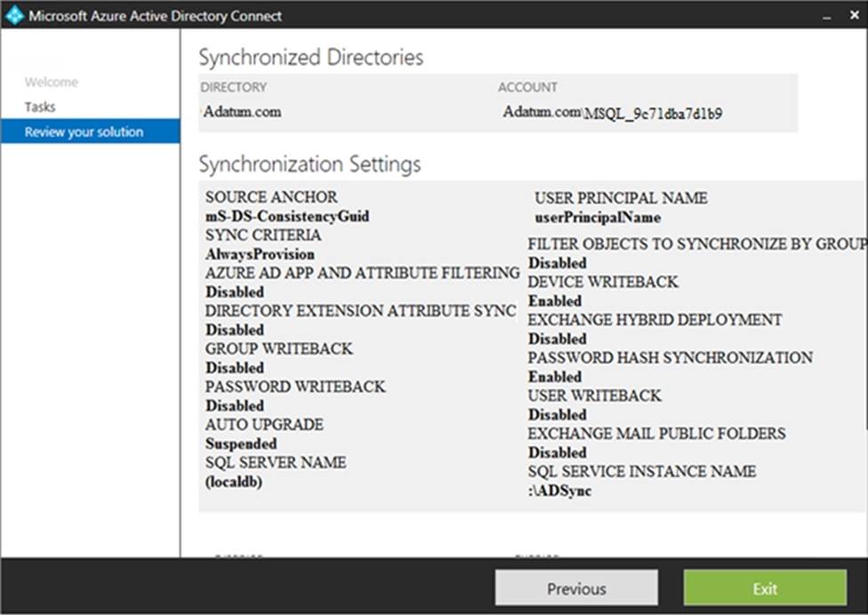Click the Exchange Hybrid Deployment label

[x=655, y=320]
